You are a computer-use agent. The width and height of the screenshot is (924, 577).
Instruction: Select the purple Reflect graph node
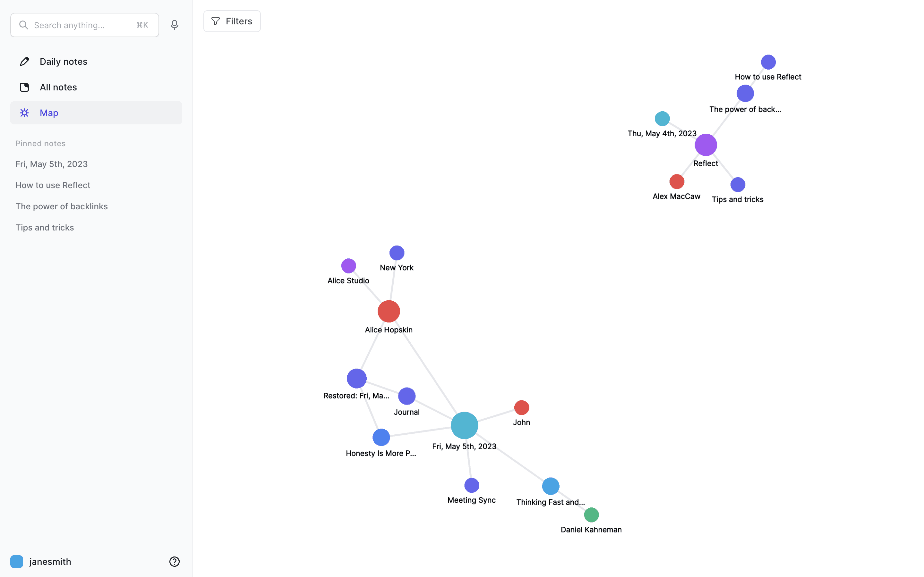(x=706, y=145)
